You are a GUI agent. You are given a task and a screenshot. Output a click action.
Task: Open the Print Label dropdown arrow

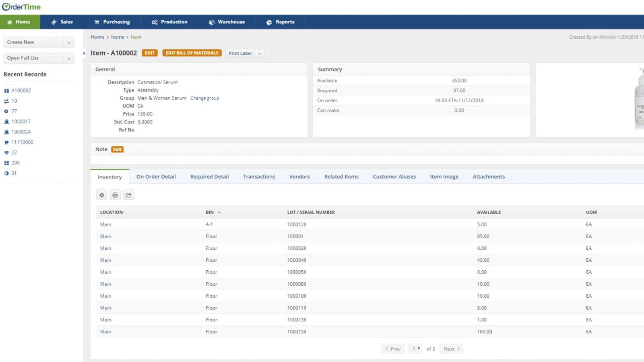coord(260,53)
